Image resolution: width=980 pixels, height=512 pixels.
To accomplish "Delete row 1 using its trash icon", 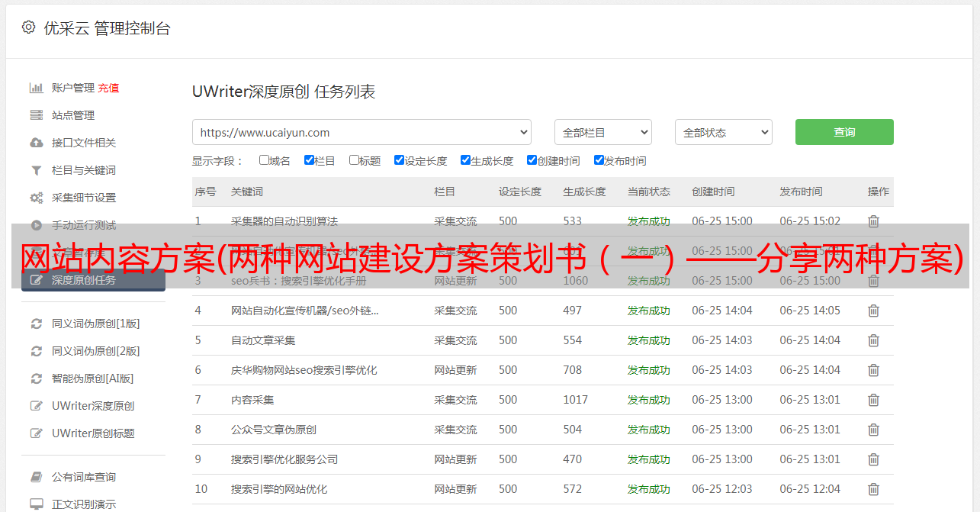I will click(873, 221).
